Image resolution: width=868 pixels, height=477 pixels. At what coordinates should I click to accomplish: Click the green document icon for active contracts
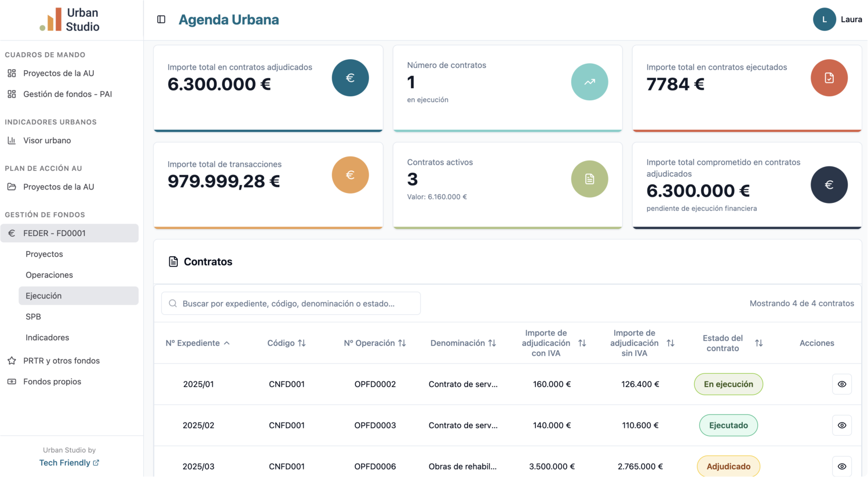(x=589, y=179)
